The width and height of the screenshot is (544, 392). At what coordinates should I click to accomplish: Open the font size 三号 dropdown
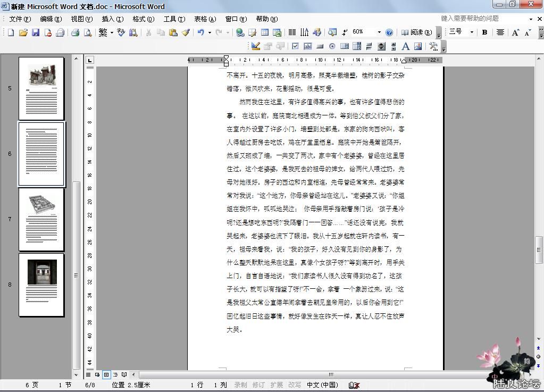[471, 32]
